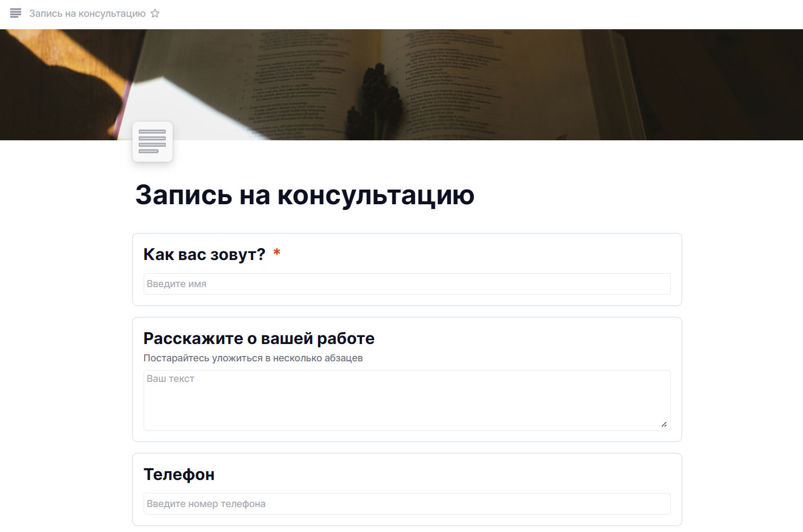803x532 pixels.
Task: Click the hint 'Постарайтесь уложиться в несколько абзацев'
Action: pos(253,358)
